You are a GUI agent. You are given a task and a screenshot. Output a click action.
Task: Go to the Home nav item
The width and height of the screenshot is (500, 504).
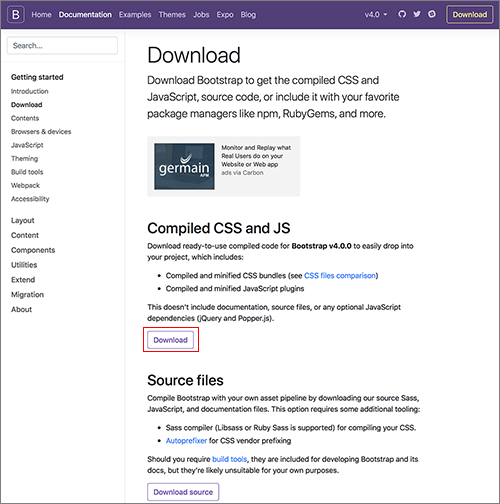pyautogui.click(x=41, y=15)
